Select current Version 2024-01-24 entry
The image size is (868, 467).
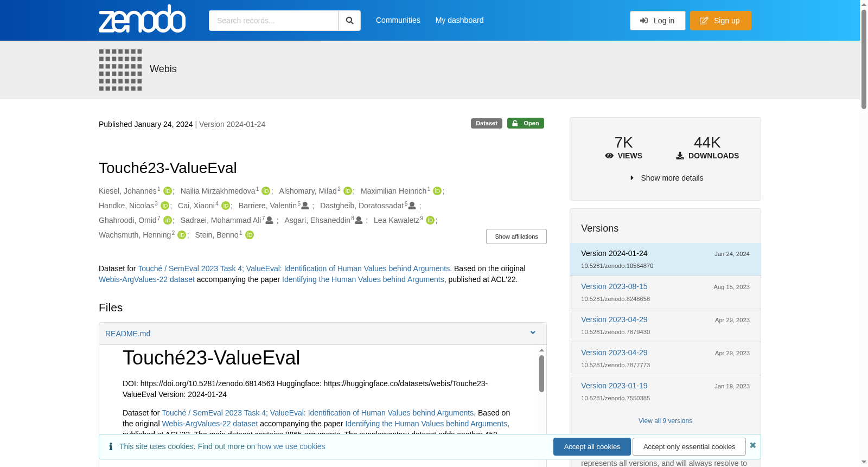[x=665, y=259]
